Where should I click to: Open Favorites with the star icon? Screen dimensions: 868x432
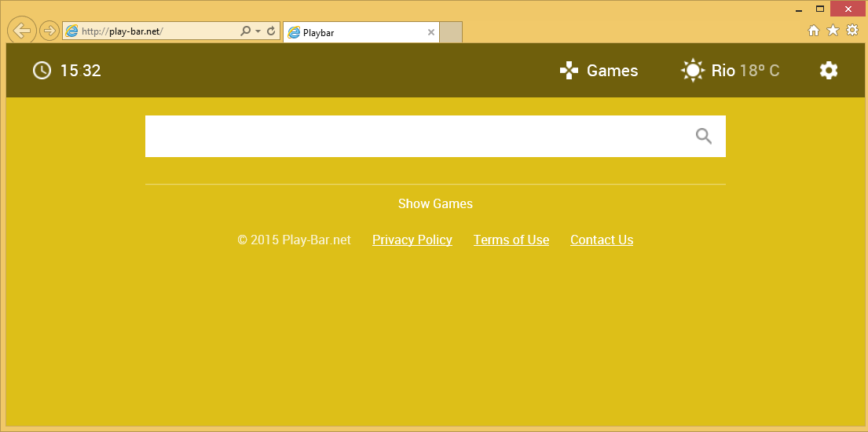click(833, 31)
